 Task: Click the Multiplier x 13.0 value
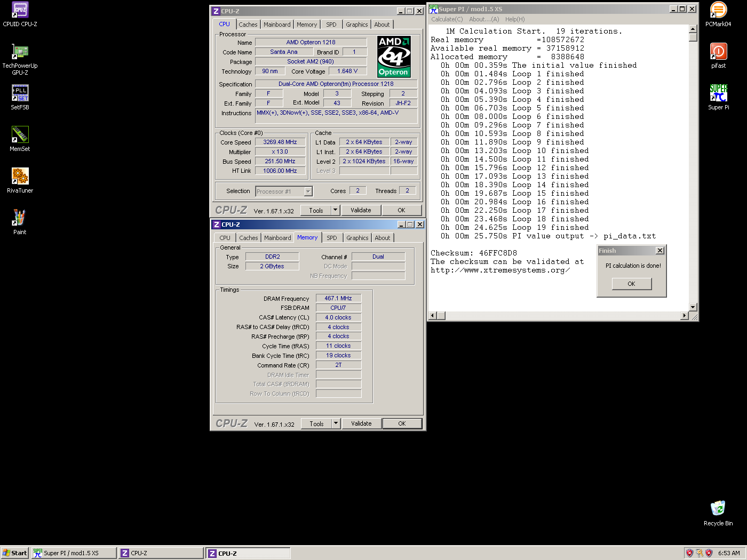pos(280,152)
